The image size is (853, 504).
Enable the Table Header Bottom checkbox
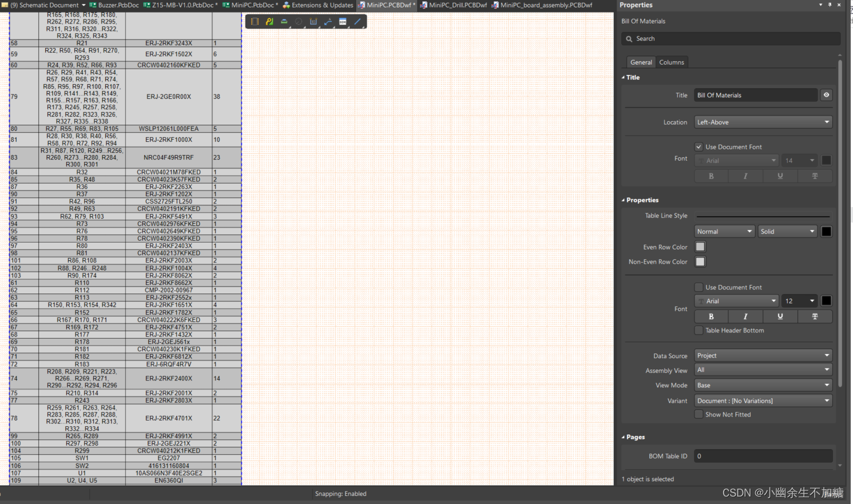[699, 331]
